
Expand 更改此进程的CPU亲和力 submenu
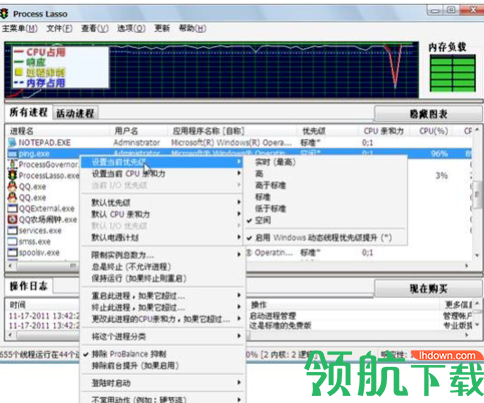[x=163, y=319]
